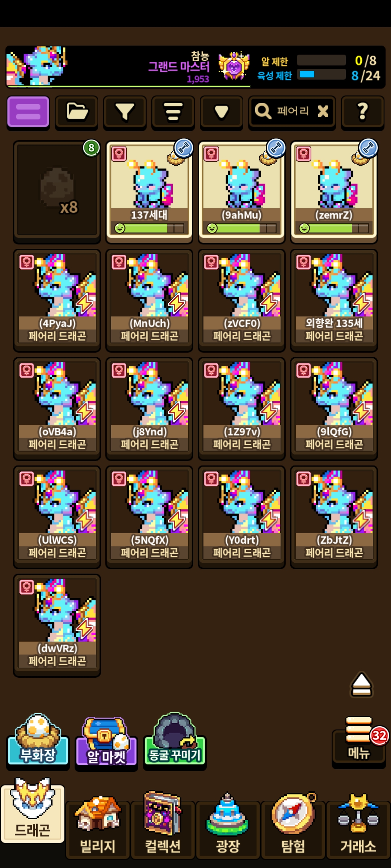Viewport: 391px width, 868px height.
Task: Select the 외향완 135세 fairy dragon card
Action: (x=334, y=300)
